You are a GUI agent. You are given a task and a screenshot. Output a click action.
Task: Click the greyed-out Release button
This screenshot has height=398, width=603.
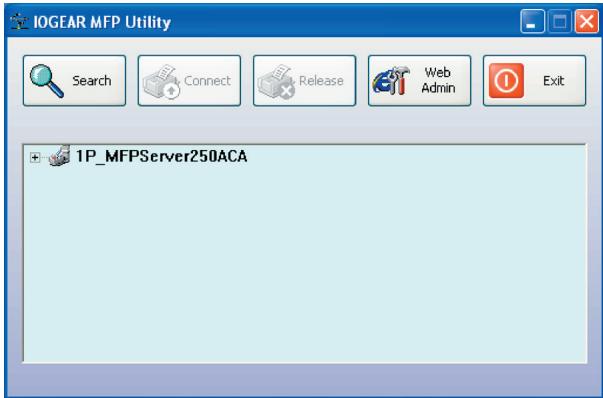[x=304, y=80]
